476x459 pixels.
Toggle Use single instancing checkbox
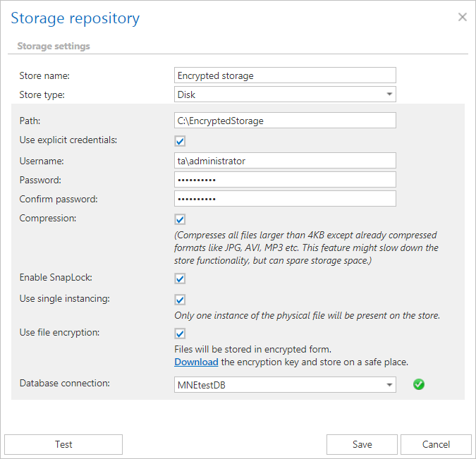[181, 300]
